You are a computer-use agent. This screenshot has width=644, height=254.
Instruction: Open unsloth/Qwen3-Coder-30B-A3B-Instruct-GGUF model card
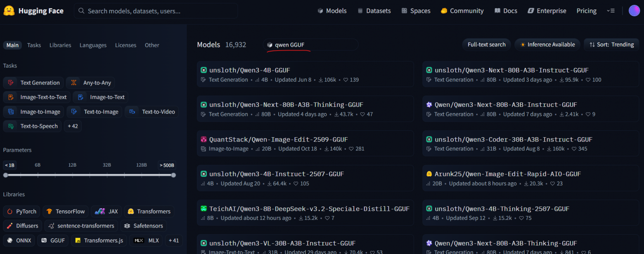(x=530, y=143)
